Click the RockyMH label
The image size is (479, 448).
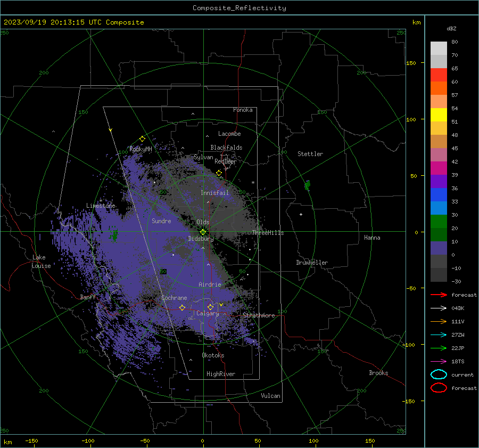coord(141,149)
